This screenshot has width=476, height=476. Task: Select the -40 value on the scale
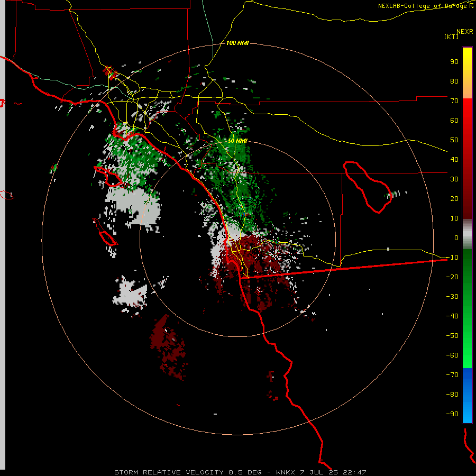click(x=452, y=316)
